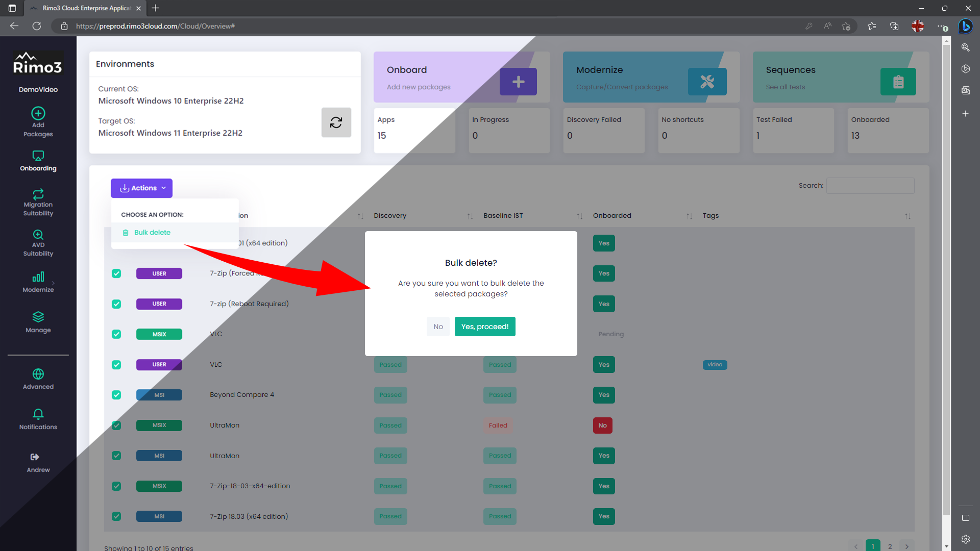Screen dimensions: 980x551
Task: Cancel with the No button
Action: click(x=438, y=327)
